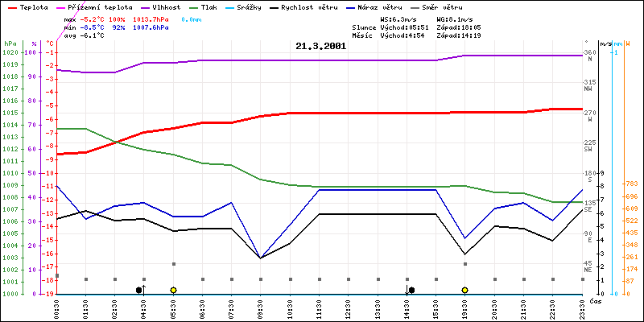Click the yellow sunset marker near 19:30
The height and width of the screenshot is (322, 644).
tap(464, 290)
